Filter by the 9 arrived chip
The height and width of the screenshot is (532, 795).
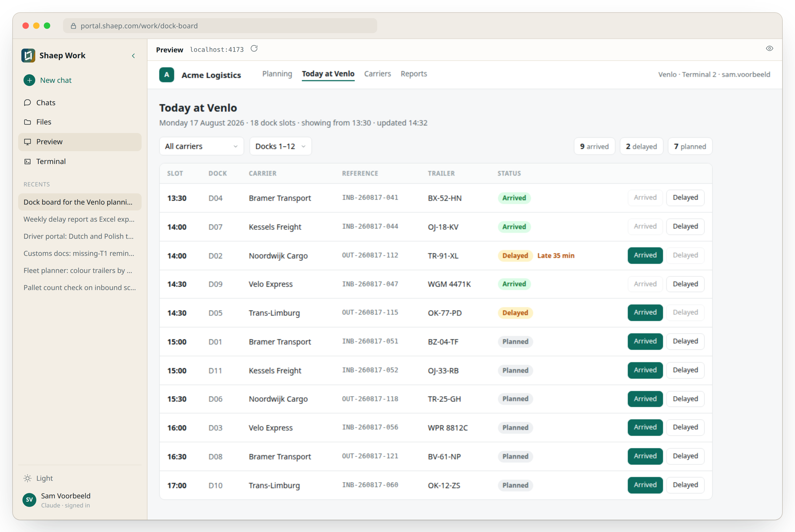594,146
